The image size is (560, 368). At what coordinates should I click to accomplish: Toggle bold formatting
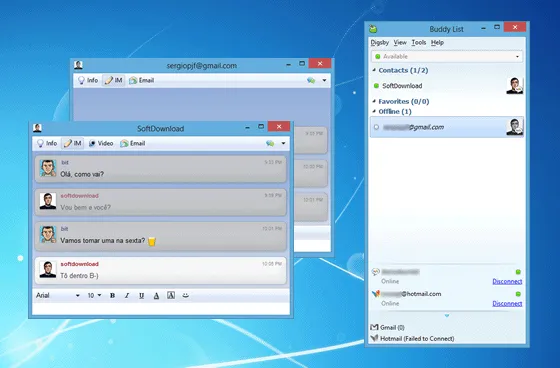(112, 295)
